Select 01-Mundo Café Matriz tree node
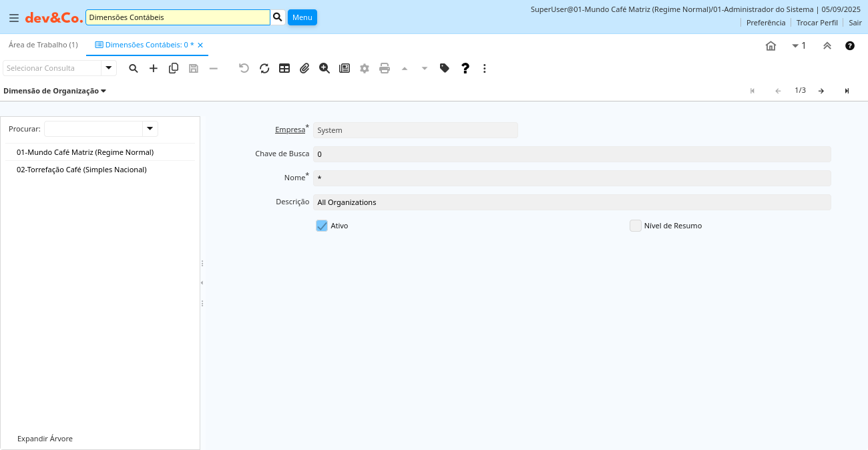This screenshot has height=450, width=868. (x=85, y=152)
